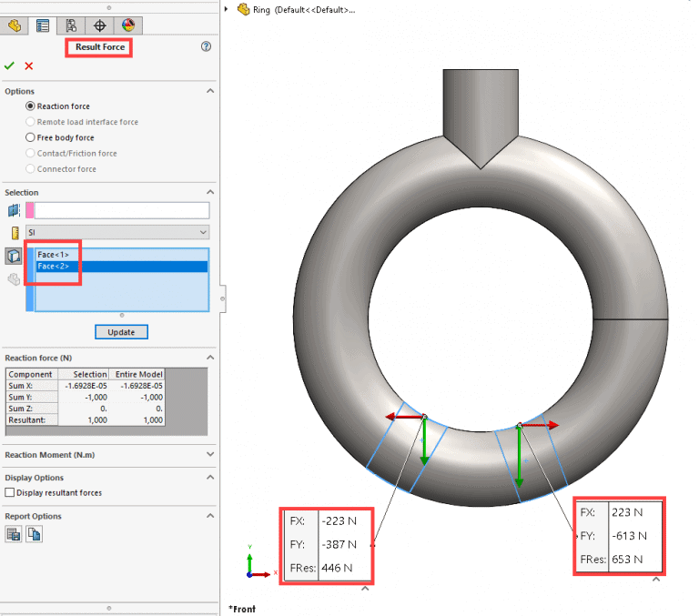Select the Reaction force radio button
Image resolution: width=699 pixels, height=616 pixels.
pos(30,106)
